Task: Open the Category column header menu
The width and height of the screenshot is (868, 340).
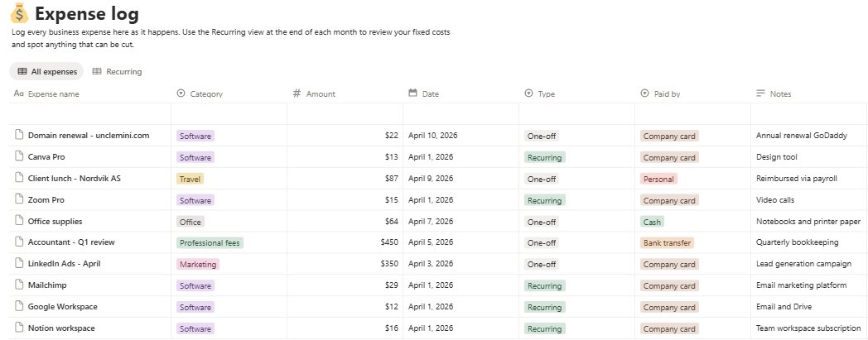Action: [x=229, y=93]
